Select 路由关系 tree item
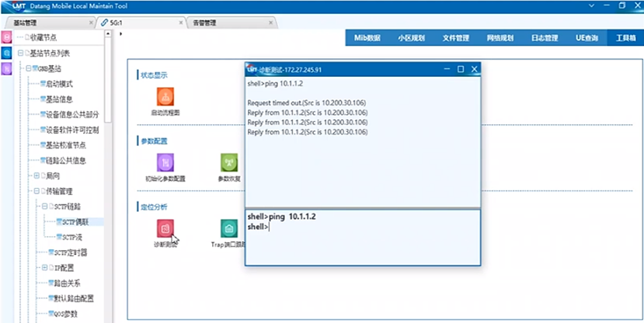This screenshot has height=323, width=644. (67, 283)
